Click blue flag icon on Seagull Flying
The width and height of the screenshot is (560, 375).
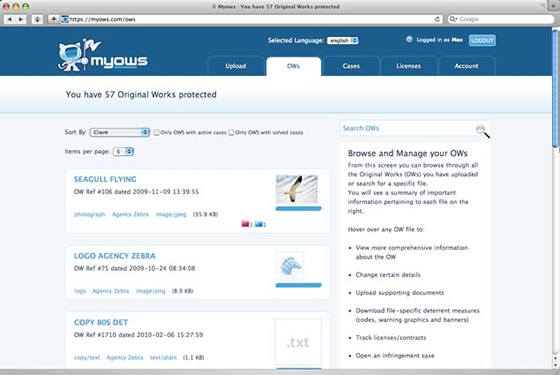[259, 224]
